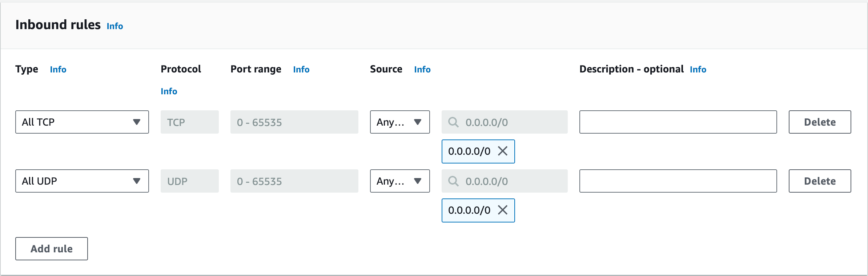This screenshot has width=868, height=276.
Task: Open Info link under Protocol column
Action: 169,91
